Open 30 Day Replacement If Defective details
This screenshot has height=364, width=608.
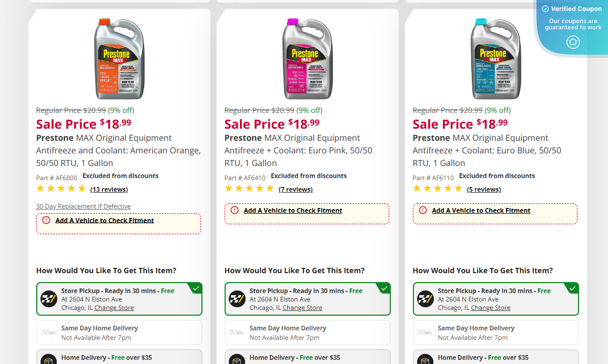83,206
